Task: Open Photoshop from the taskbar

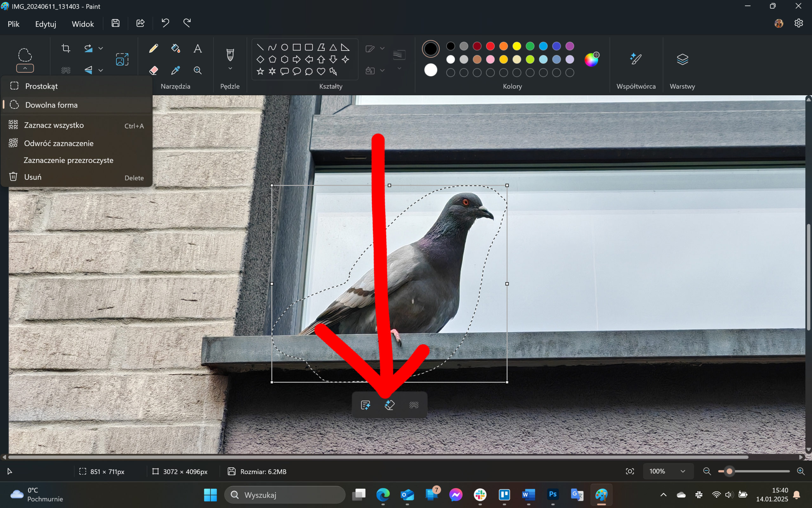Action: coord(553,495)
